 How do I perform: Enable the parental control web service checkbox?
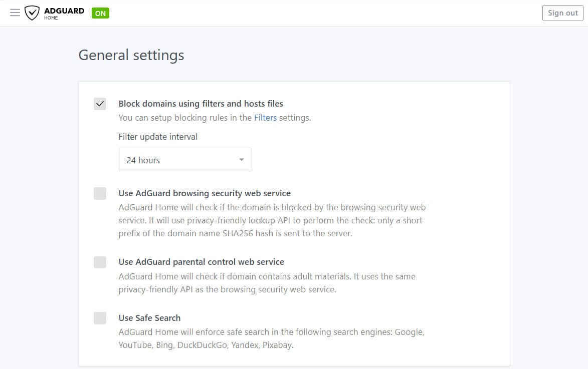[100, 262]
